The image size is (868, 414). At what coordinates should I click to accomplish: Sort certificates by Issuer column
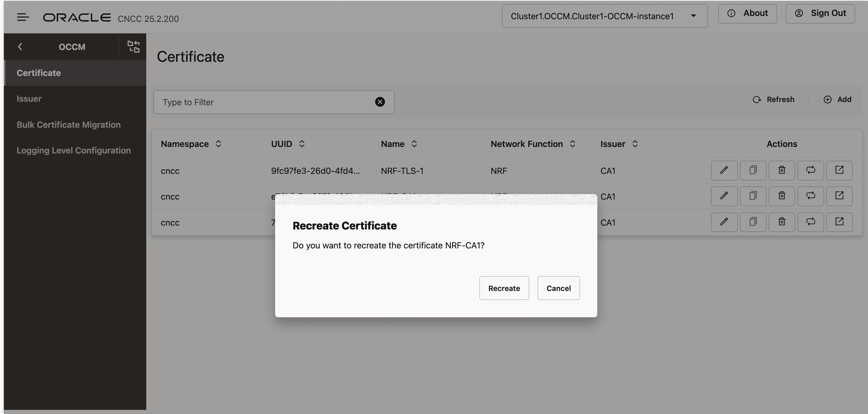click(x=635, y=144)
